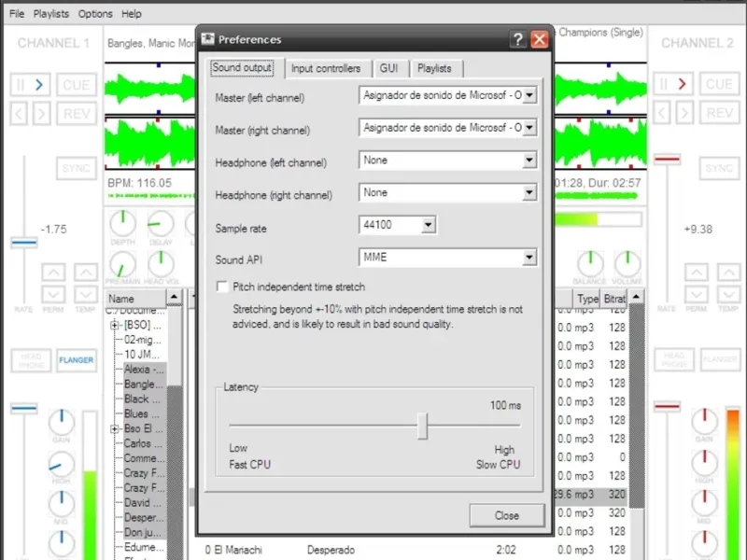Click the Type column header
This screenshot has width=747, height=560.
point(587,299)
